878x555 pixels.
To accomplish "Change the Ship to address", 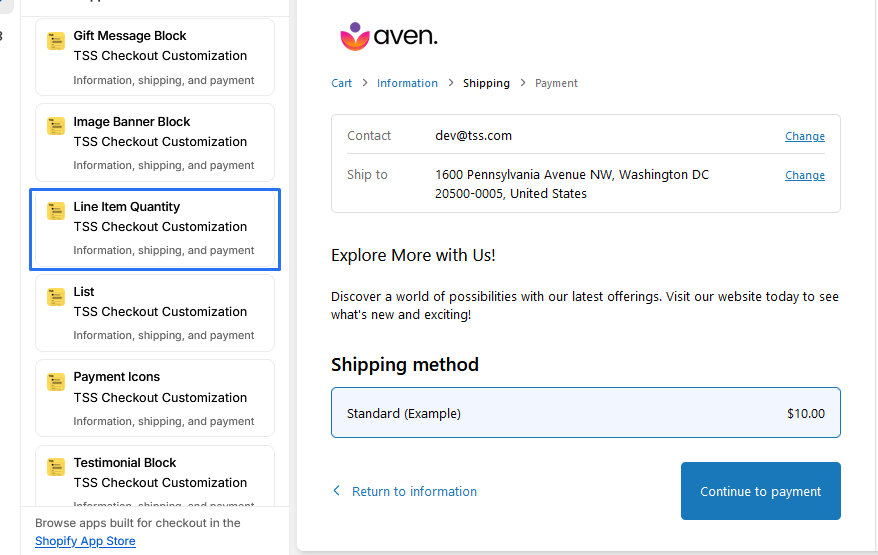I will [x=804, y=175].
